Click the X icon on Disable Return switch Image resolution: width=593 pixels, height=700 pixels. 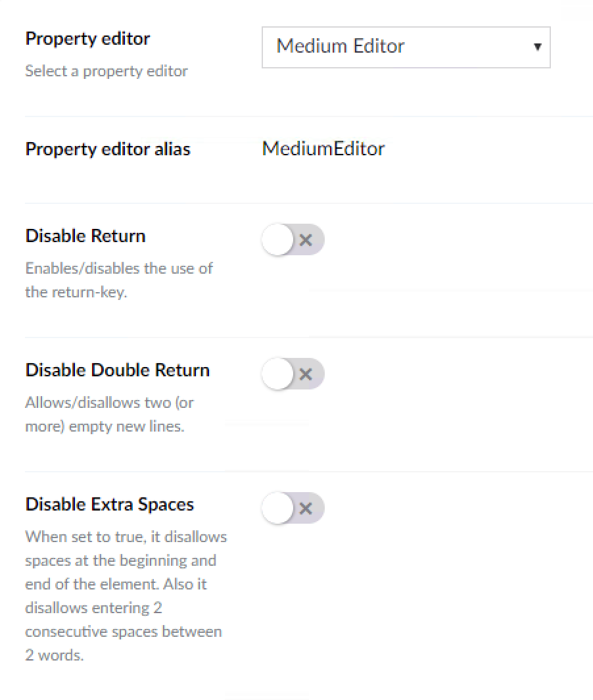click(x=306, y=239)
